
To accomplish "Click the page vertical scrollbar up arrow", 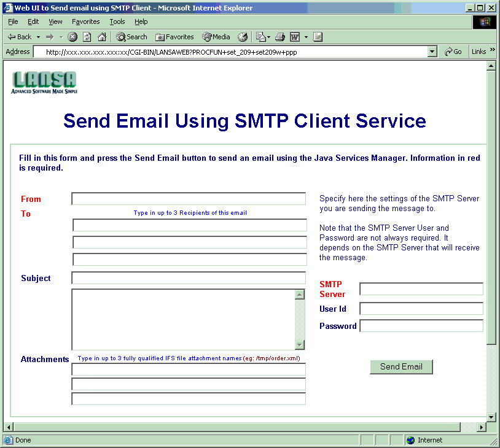I will point(491,66).
